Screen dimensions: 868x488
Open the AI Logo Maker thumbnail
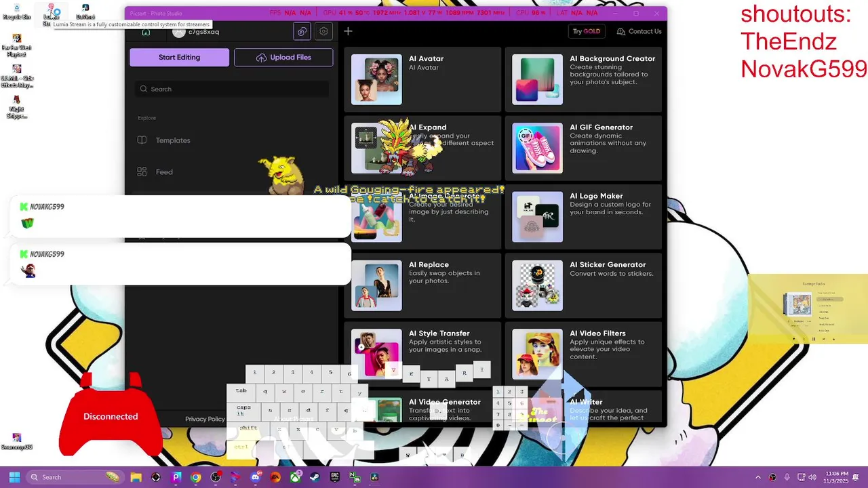[x=537, y=217]
